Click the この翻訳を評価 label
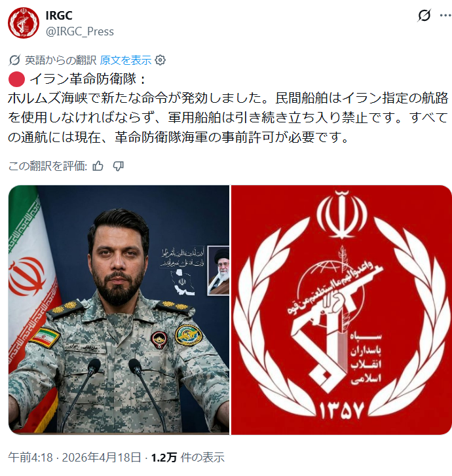The width and height of the screenshot is (452, 476). coord(48,166)
